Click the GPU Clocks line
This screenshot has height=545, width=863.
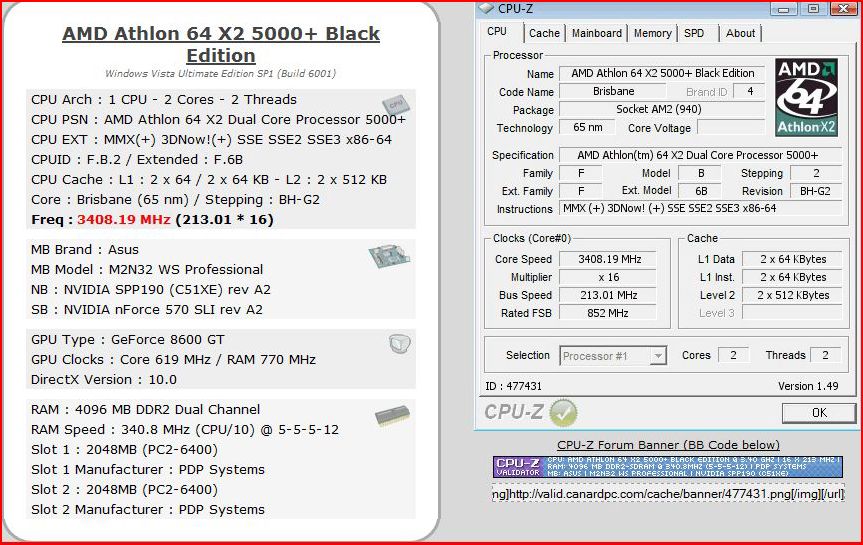(173, 359)
